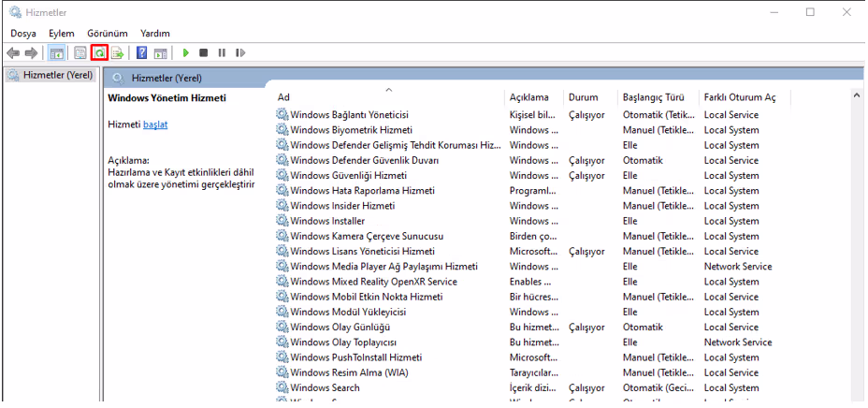Select Windows Resim Alma (WIA) service
The height and width of the screenshot is (408, 868).
tap(349, 372)
